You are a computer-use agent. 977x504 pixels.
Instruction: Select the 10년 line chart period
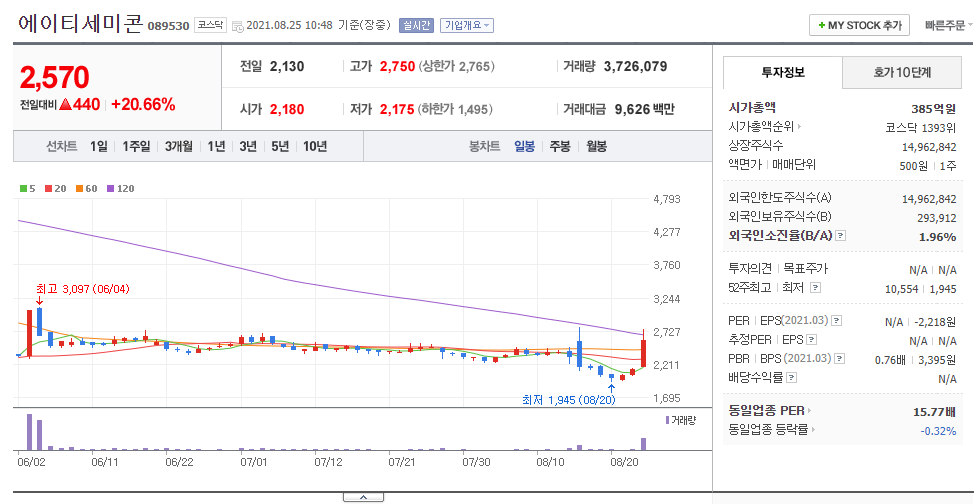coord(315,146)
